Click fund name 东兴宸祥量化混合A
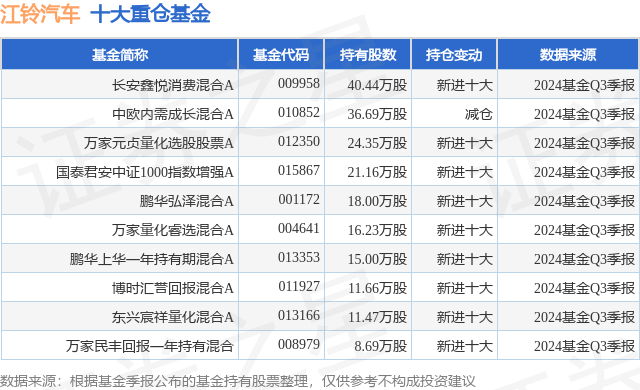Screen dimensions: 640x390 (x=173, y=317)
